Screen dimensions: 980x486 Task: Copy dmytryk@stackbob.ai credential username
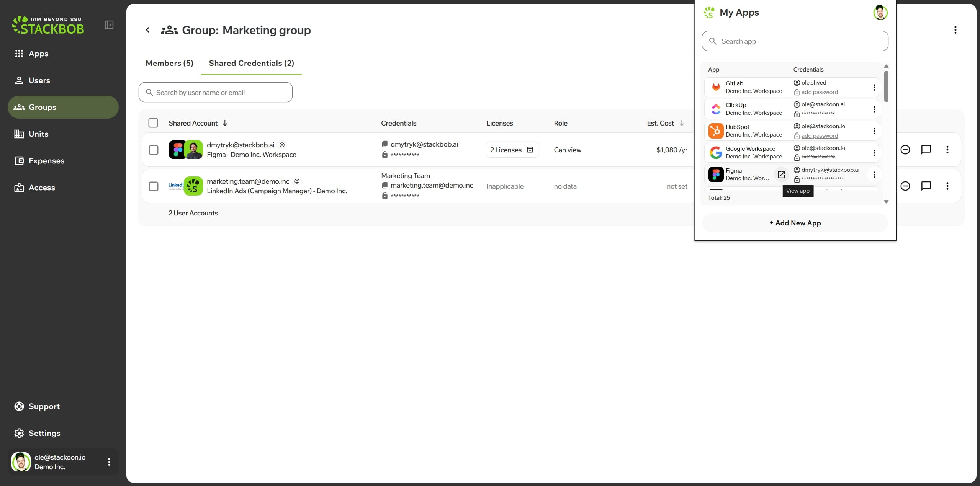384,144
